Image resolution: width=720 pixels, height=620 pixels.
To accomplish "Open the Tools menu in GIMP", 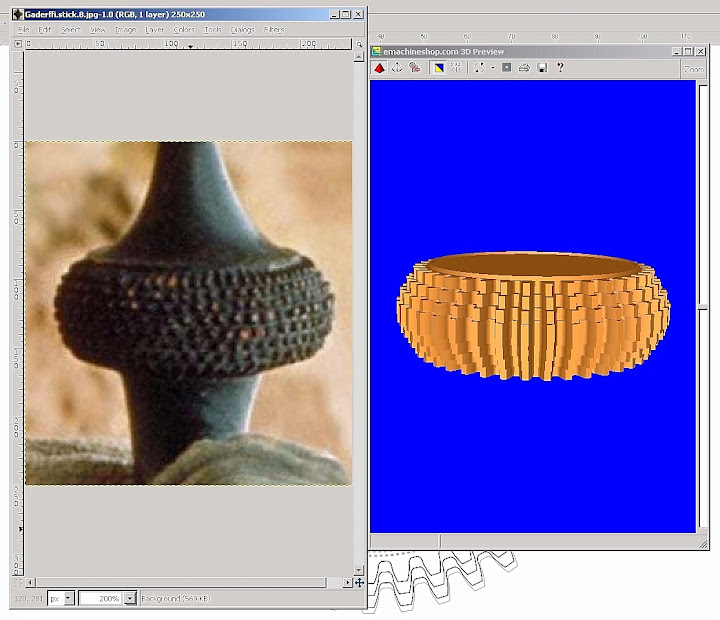I will [213, 29].
